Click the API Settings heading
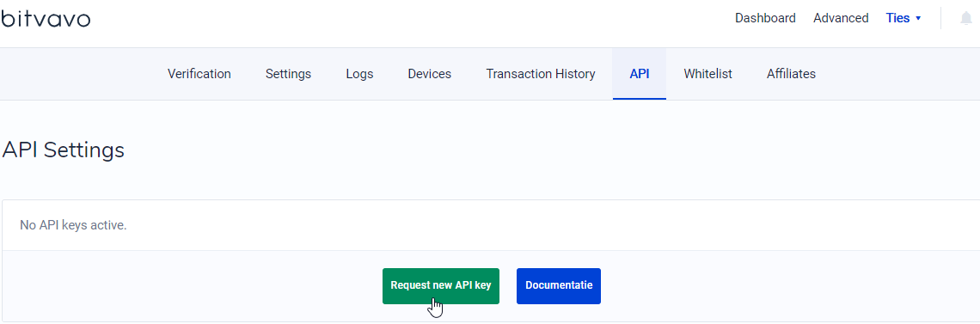980x324 pixels. pyautogui.click(x=63, y=150)
